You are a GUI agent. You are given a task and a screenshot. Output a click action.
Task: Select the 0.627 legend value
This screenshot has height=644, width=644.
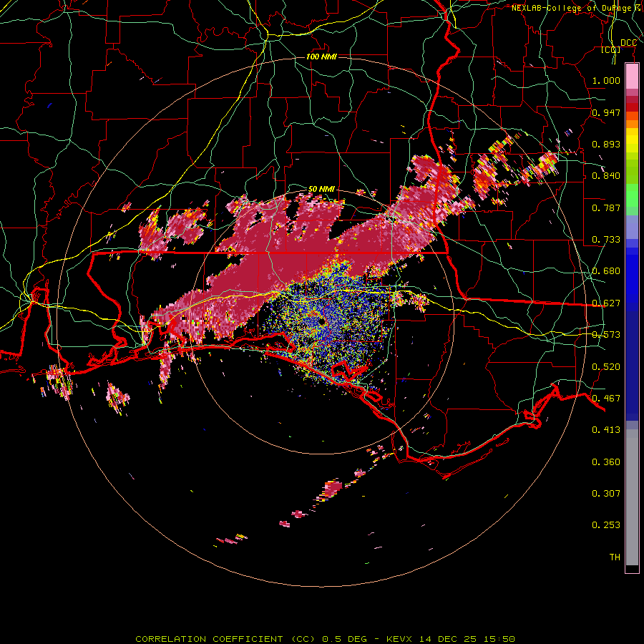pyautogui.click(x=606, y=303)
